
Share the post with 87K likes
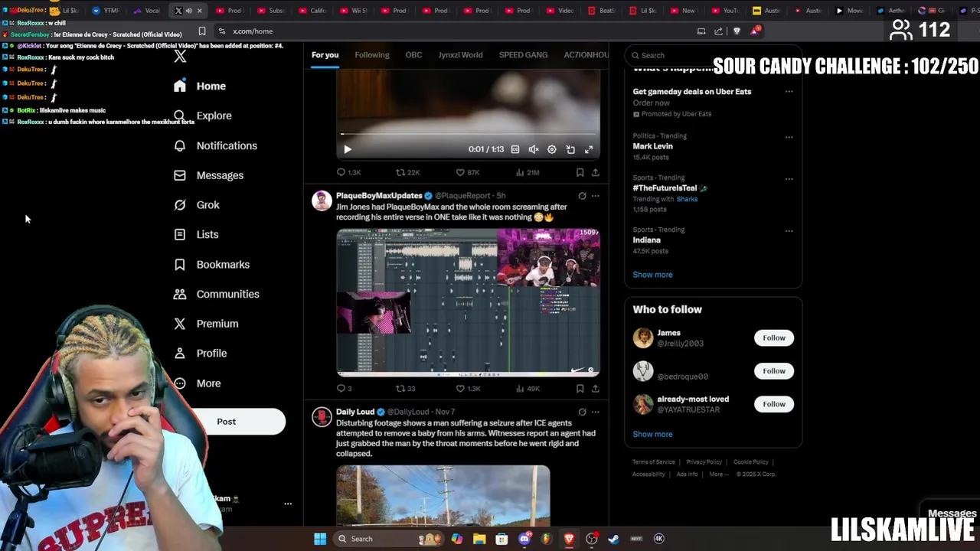(x=595, y=173)
